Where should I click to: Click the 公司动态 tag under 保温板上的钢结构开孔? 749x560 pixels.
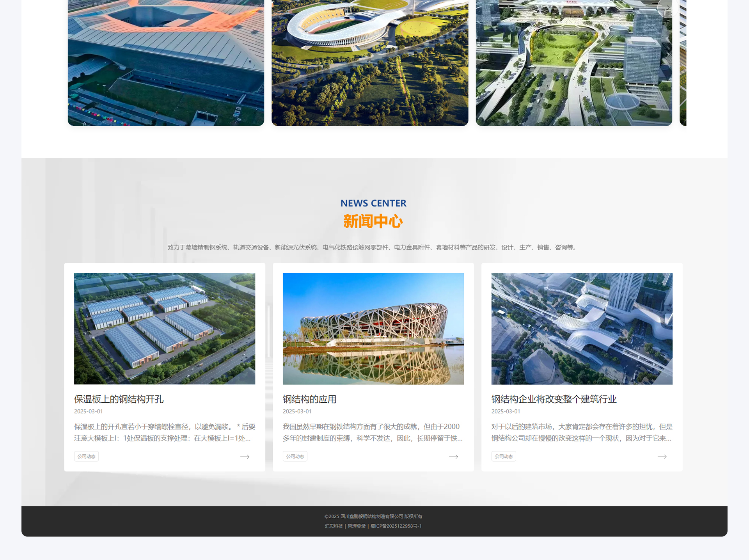pyautogui.click(x=86, y=456)
